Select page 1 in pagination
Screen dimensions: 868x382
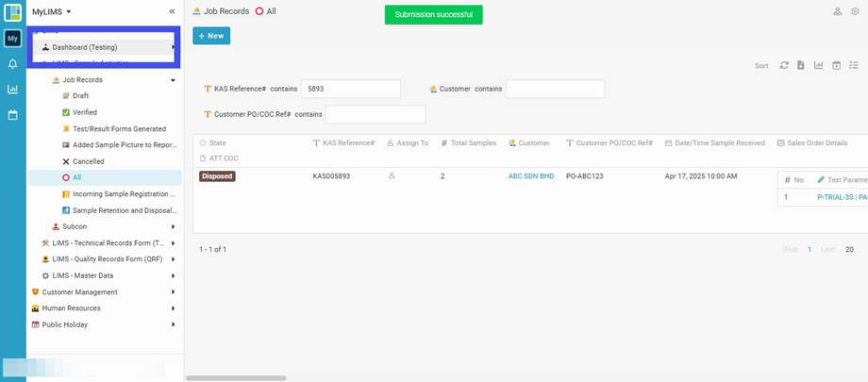coord(810,250)
